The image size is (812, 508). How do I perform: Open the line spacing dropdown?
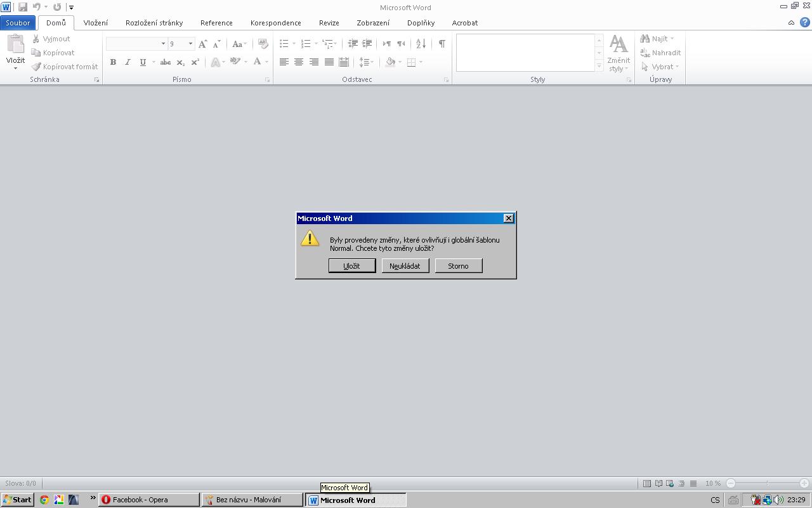[367, 62]
